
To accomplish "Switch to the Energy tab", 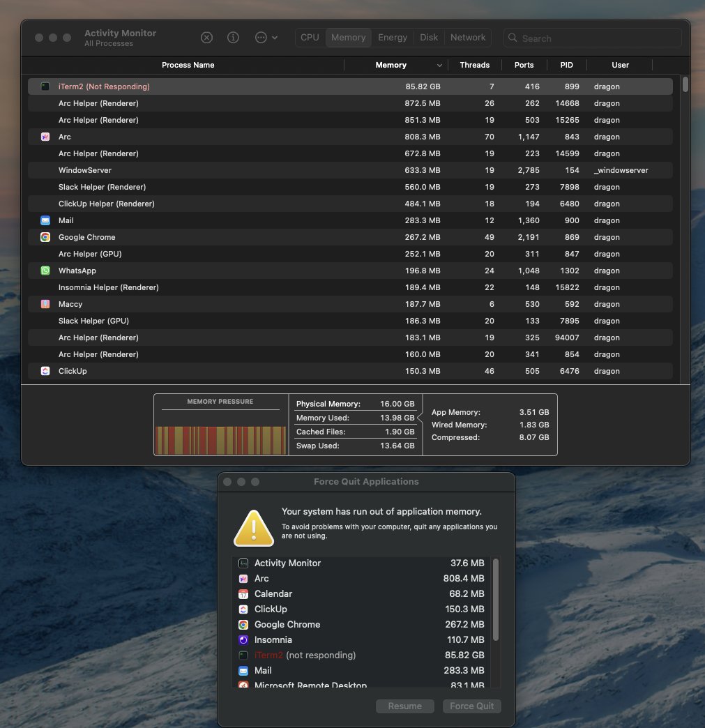I will (393, 38).
